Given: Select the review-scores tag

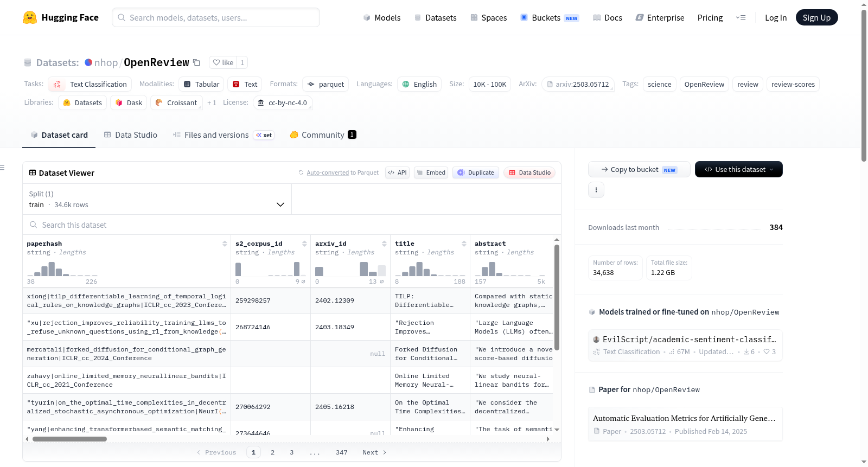Looking at the screenshot, I should pos(793,84).
